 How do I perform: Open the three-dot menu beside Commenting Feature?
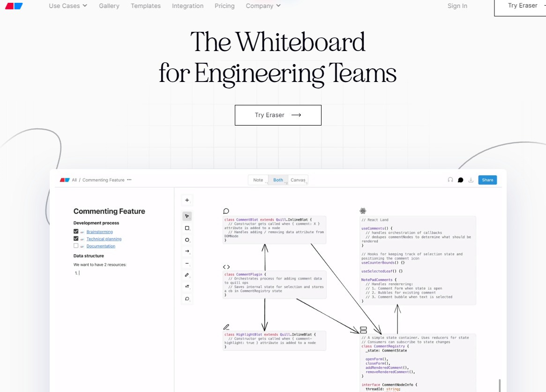coord(129,180)
